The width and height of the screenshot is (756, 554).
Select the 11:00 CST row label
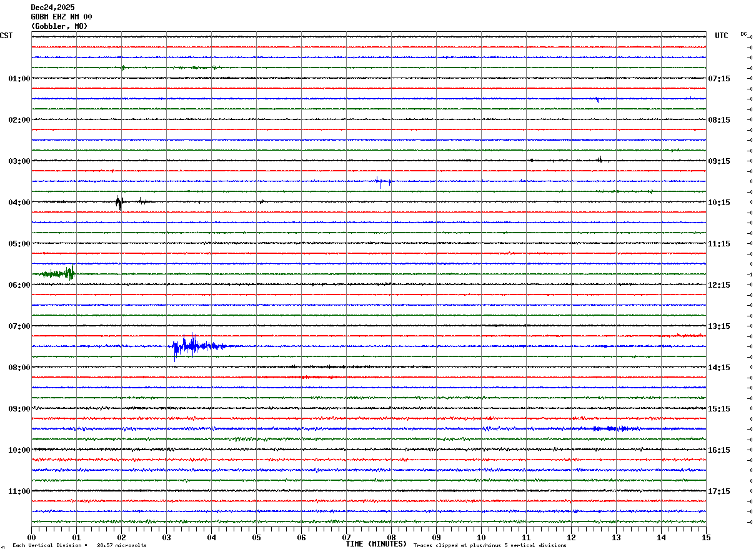point(19,491)
